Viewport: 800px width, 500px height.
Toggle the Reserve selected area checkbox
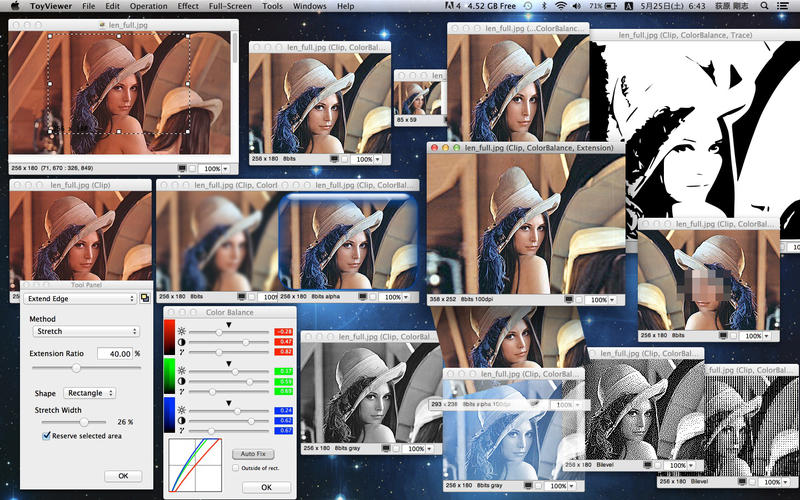point(46,436)
